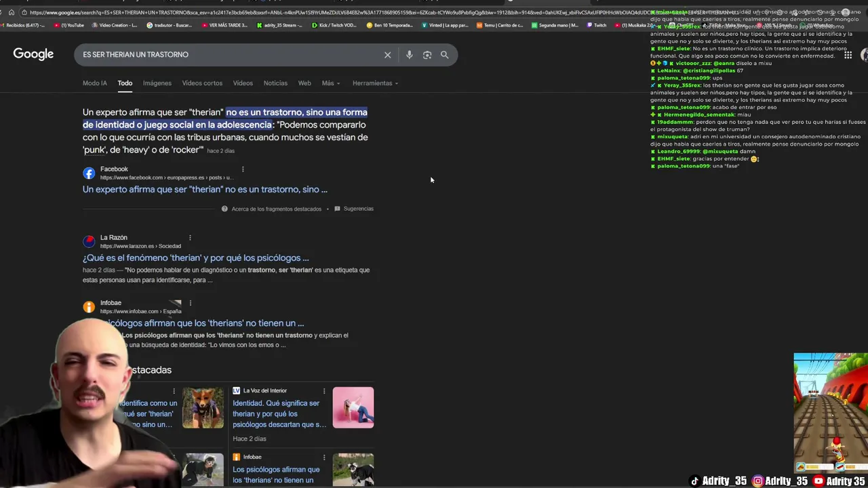Open the traductor bookmark
Viewport: 868px width, 488px height.
pos(168,25)
